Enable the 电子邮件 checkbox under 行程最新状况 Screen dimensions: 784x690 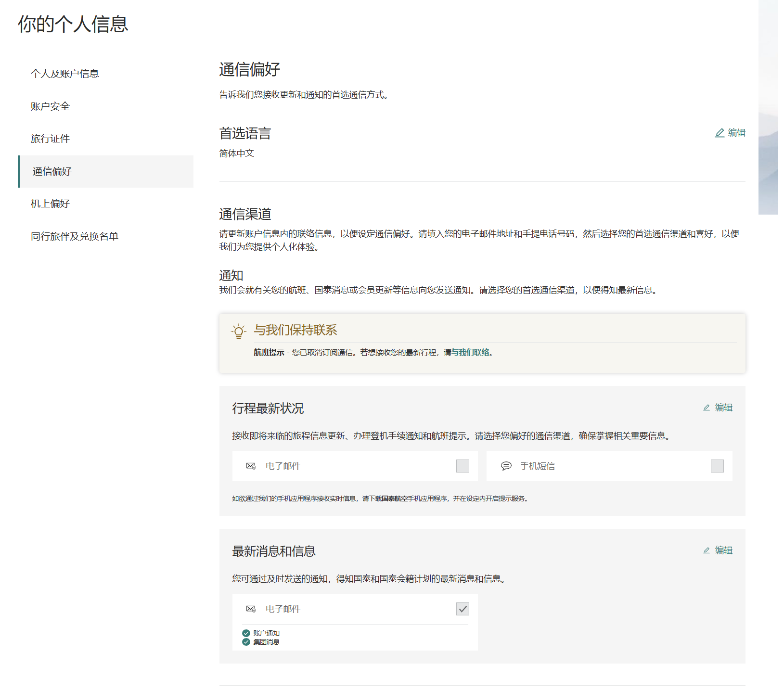click(x=463, y=466)
